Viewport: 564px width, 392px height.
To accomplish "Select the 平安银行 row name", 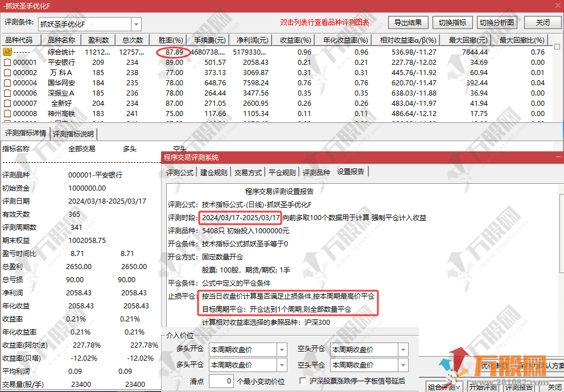I will point(61,62).
